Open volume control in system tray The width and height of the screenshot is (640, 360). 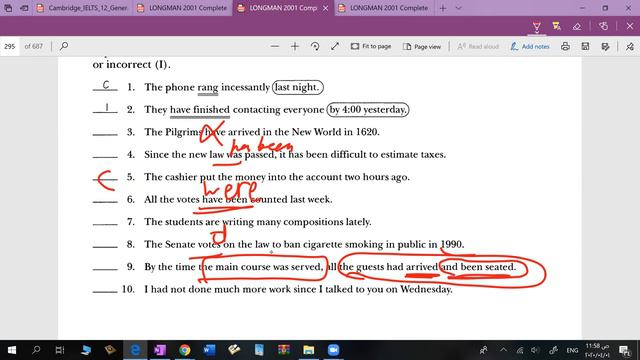(535, 350)
